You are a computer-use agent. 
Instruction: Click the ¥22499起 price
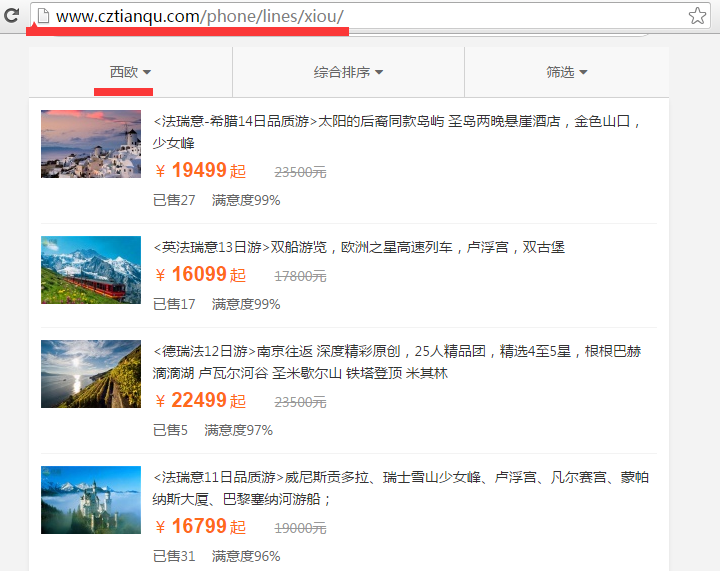click(201, 401)
